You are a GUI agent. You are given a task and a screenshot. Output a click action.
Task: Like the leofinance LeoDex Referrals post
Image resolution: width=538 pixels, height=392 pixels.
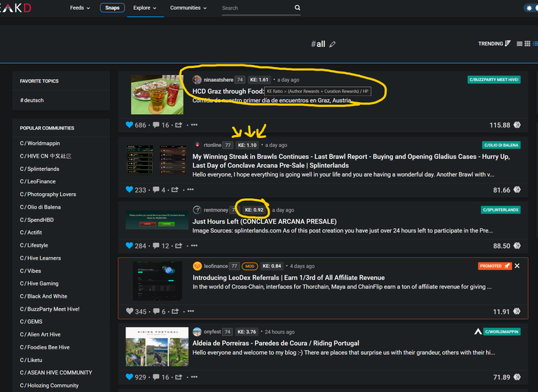[x=130, y=311]
